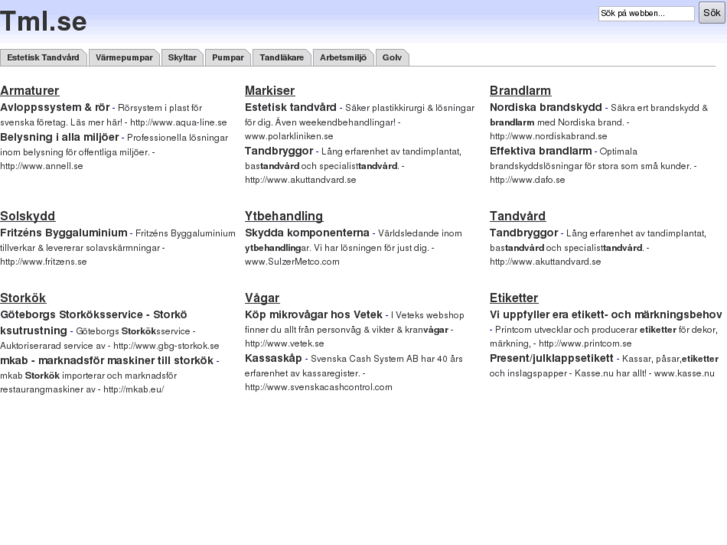The image size is (727, 545).
Task: Open the Markiser category heading
Action: 270,91
